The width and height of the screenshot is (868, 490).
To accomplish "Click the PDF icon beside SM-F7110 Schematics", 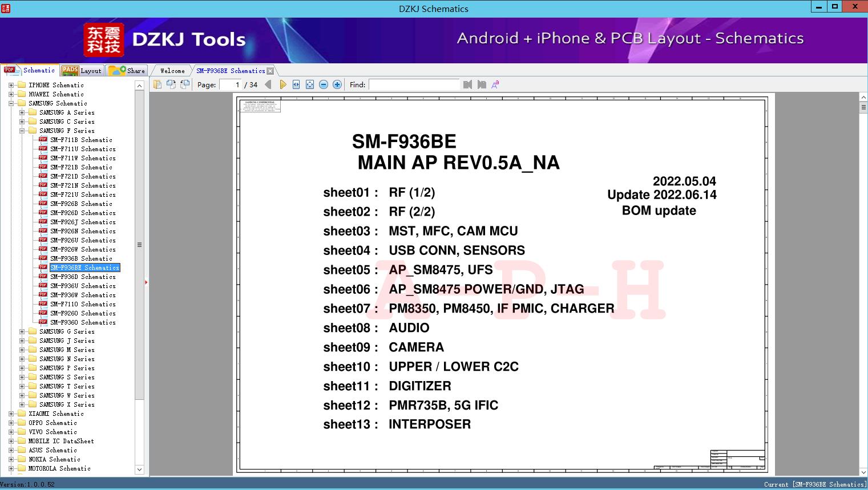I will pos(43,304).
